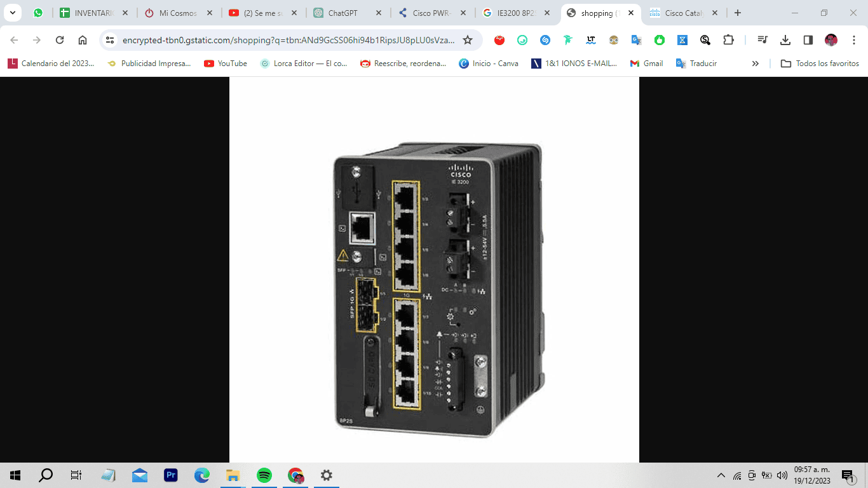Open Task View on the taskbar
868x488 pixels.
tap(76, 475)
